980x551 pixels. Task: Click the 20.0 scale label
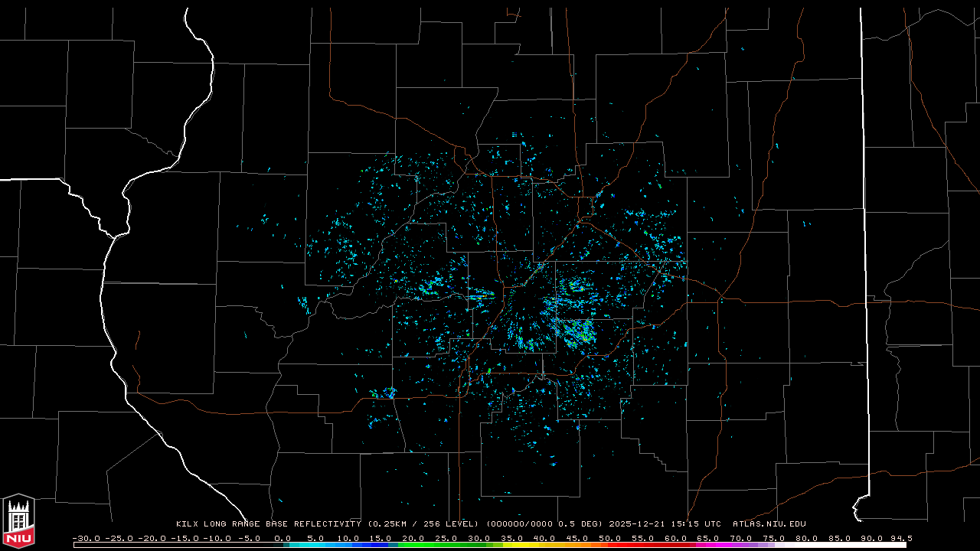point(414,538)
